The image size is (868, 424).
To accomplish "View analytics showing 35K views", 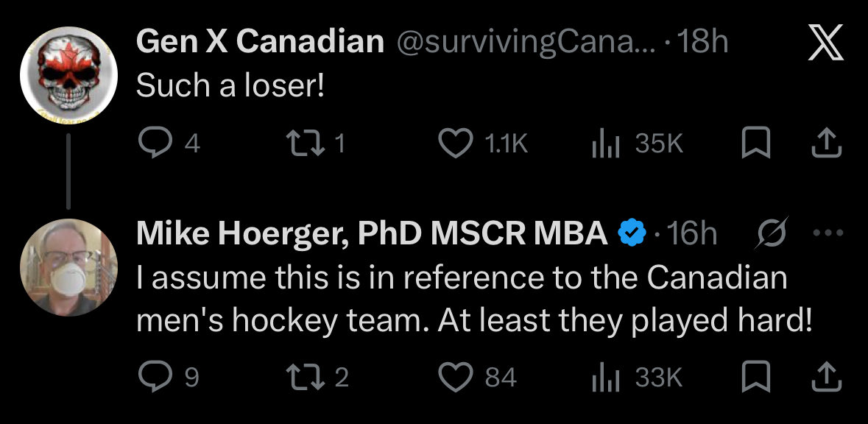I will (x=637, y=144).
